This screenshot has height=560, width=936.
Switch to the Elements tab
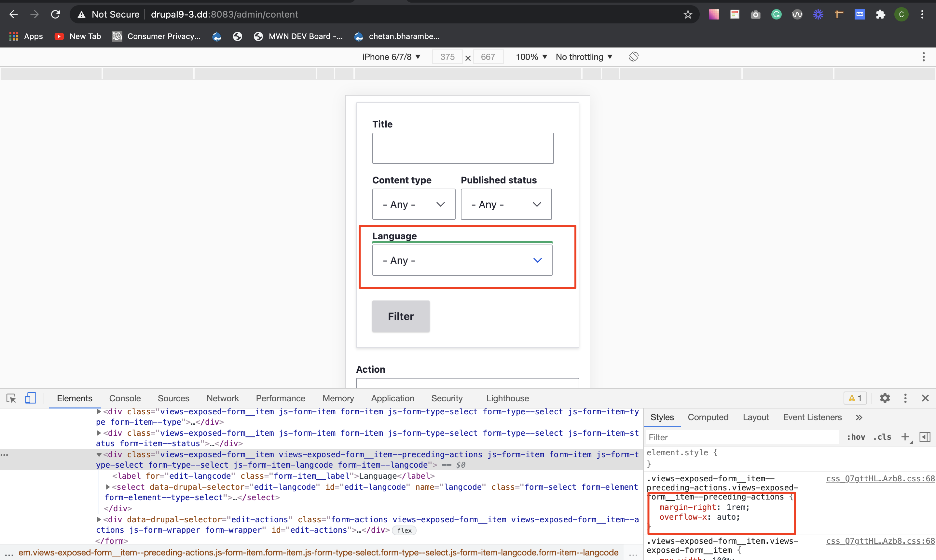[75, 398]
